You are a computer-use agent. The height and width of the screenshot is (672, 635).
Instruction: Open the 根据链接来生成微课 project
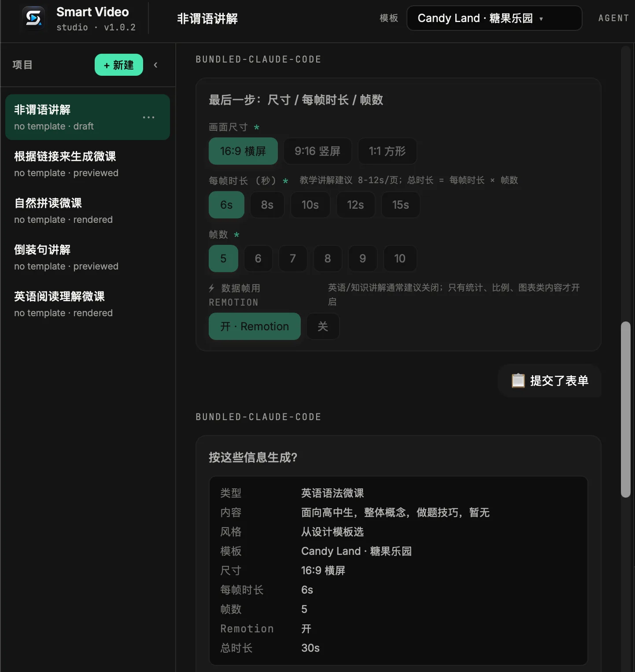88,164
